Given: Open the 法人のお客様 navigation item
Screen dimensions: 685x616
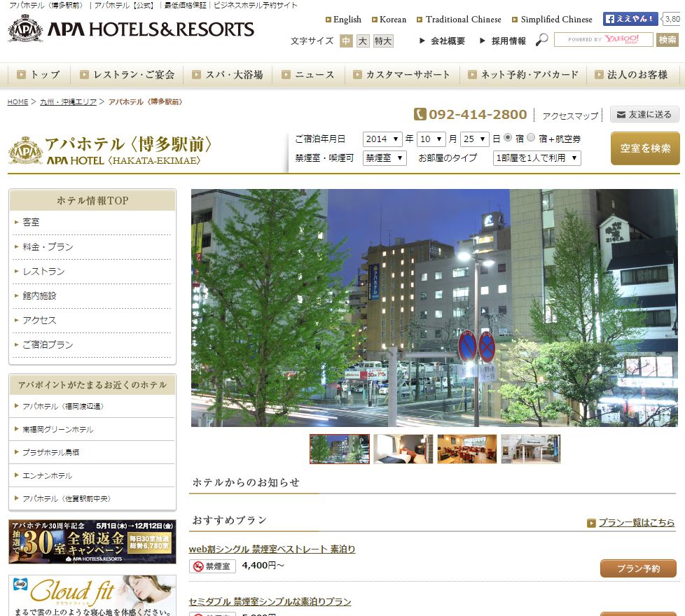Looking at the screenshot, I should (632, 75).
